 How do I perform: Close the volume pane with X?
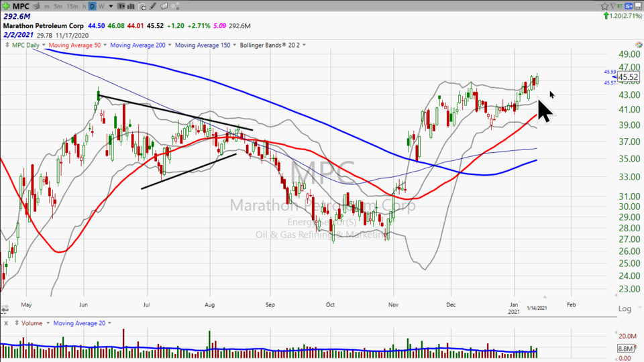6,323
